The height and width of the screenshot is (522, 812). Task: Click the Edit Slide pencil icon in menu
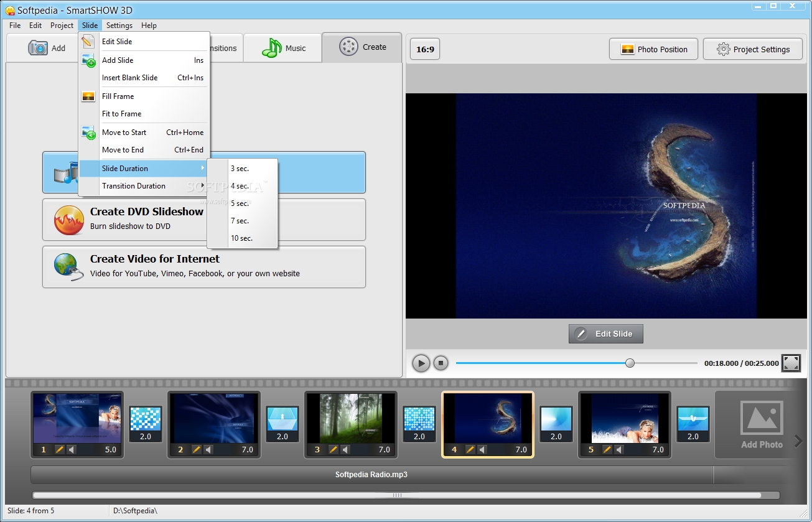88,42
